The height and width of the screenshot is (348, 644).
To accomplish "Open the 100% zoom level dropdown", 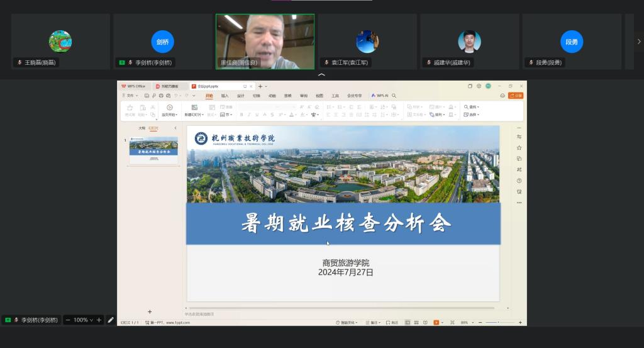I will pos(84,320).
